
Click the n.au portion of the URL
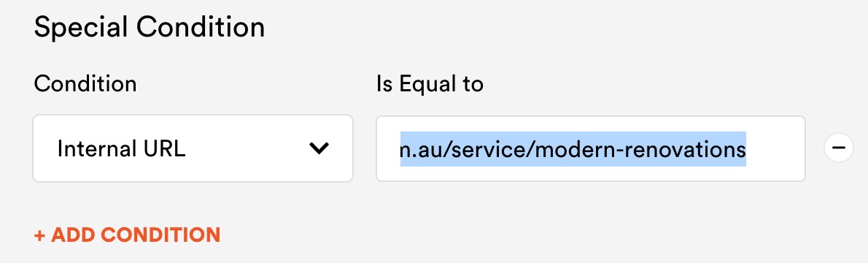click(423, 149)
